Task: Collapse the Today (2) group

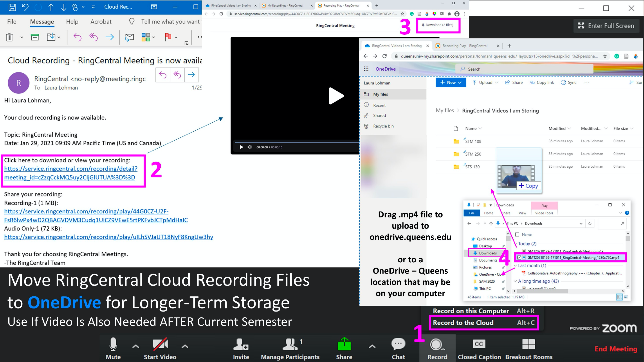Action: coord(515,244)
